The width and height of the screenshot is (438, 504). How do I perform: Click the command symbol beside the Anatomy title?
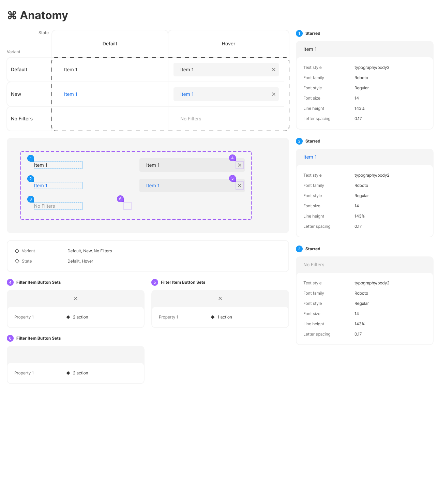click(x=12, y=15)
